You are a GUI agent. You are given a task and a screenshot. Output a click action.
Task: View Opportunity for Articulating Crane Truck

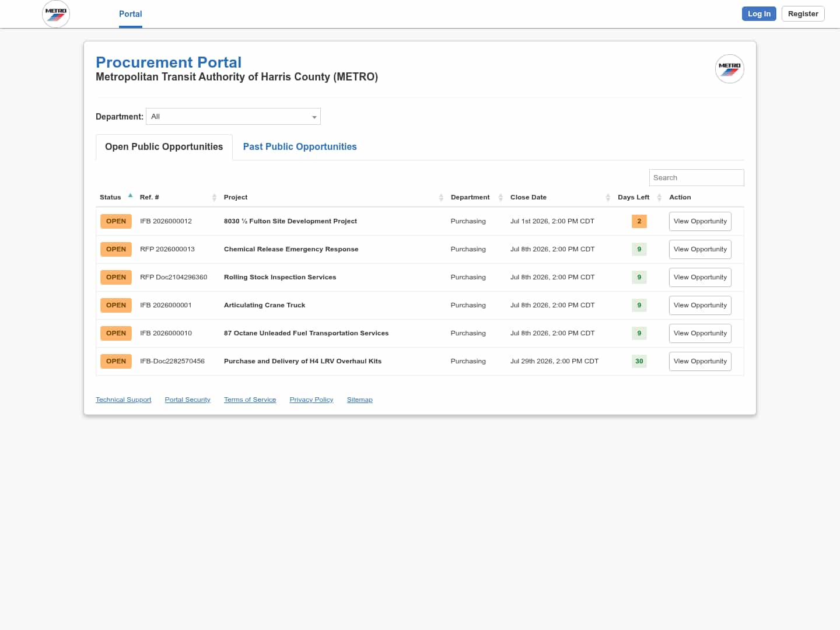pyautogui.click(x=700, y=306)
